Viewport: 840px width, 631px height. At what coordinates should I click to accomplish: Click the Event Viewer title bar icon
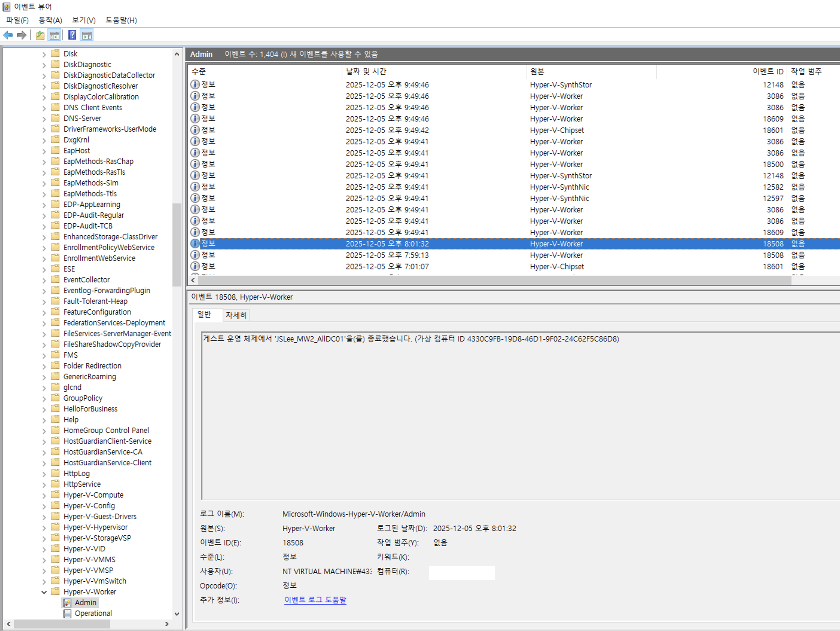(x=7, y=7)
